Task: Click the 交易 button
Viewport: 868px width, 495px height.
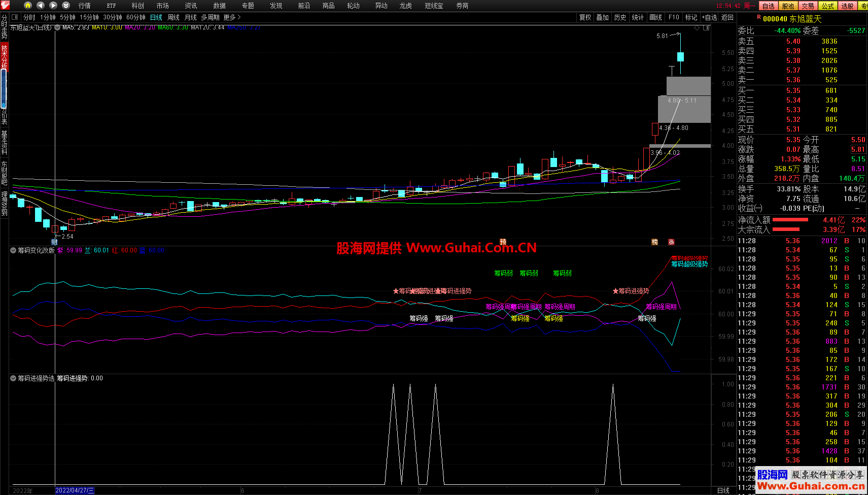Action: pyautogui.click(x=808, y=6)
